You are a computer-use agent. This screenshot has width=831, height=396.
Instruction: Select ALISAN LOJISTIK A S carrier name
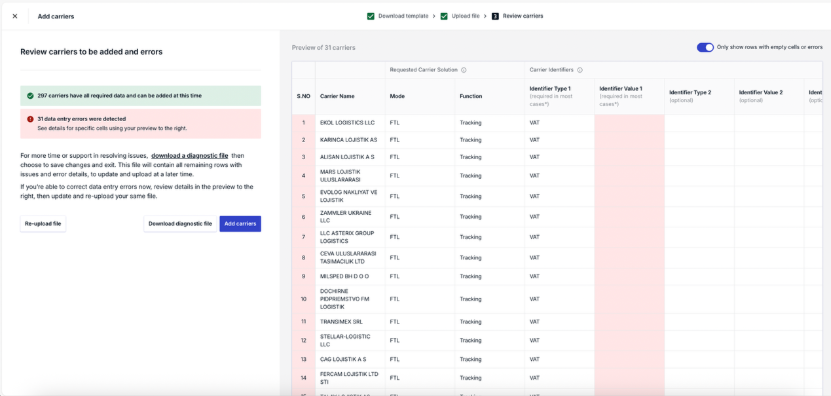[x=347, y=157]
